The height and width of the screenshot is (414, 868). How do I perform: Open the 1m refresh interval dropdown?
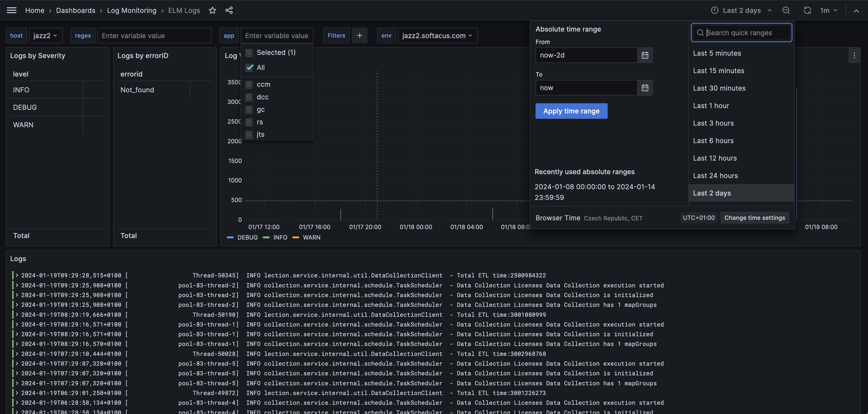829,10
